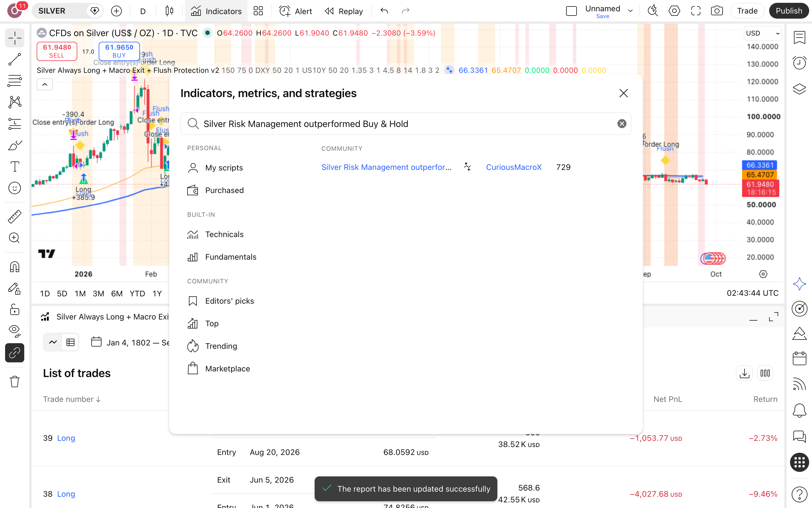This screenshot has height=508, width=812.
Task: Open chart settings hexagon icon
Action: [674, 11]
